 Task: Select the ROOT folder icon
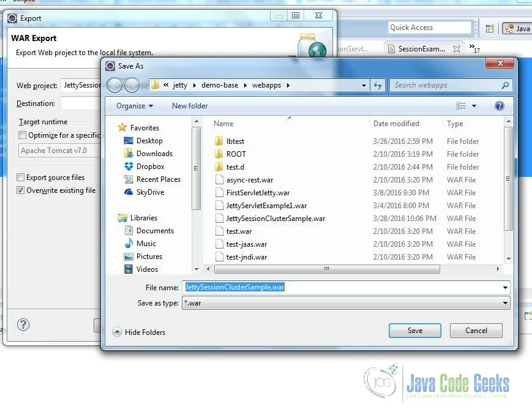pos(219,154)
